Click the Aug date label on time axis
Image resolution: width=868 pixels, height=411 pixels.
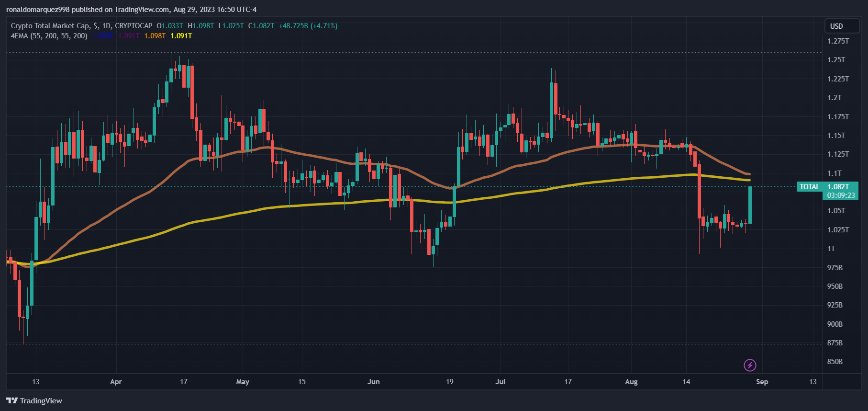tap(631, 382)
